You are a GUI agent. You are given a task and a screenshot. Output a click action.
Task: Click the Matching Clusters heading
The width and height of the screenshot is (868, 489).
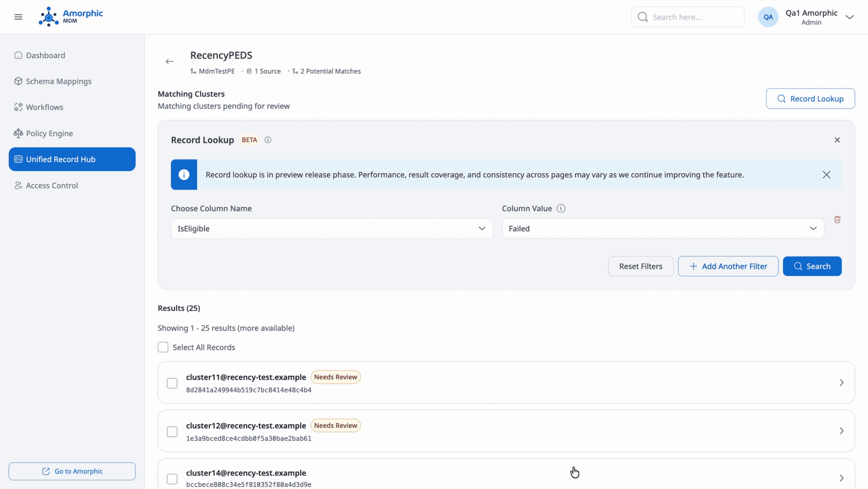coord(191,94)
